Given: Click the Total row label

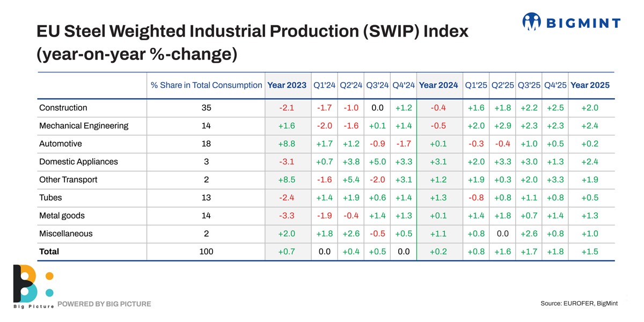Looking at the screenshot, I should pos(49,252).
